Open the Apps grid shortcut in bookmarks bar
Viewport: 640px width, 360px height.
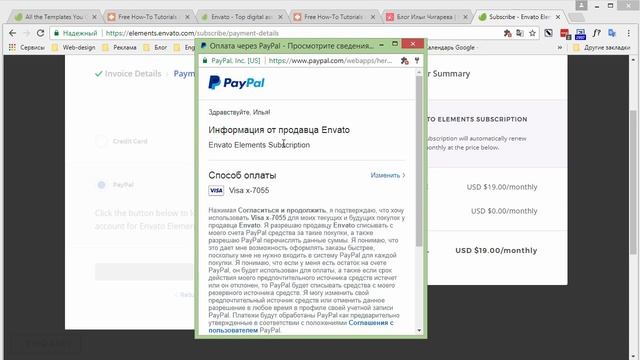click(12, 47)
